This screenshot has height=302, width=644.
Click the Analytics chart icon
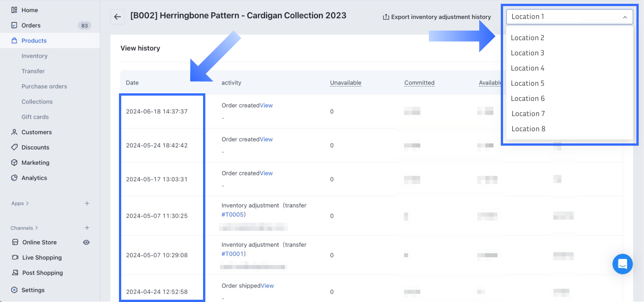click(14, 178)
